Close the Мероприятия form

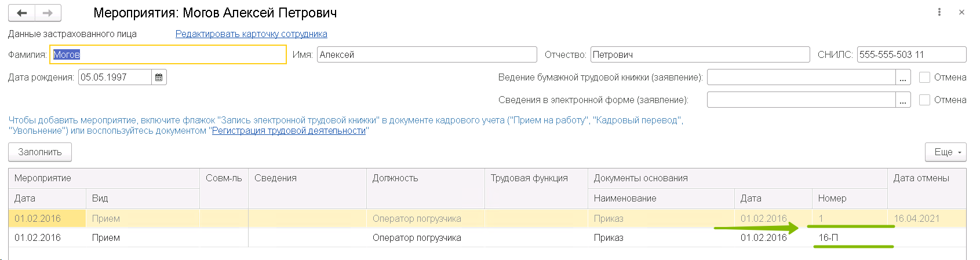[961, 12]
